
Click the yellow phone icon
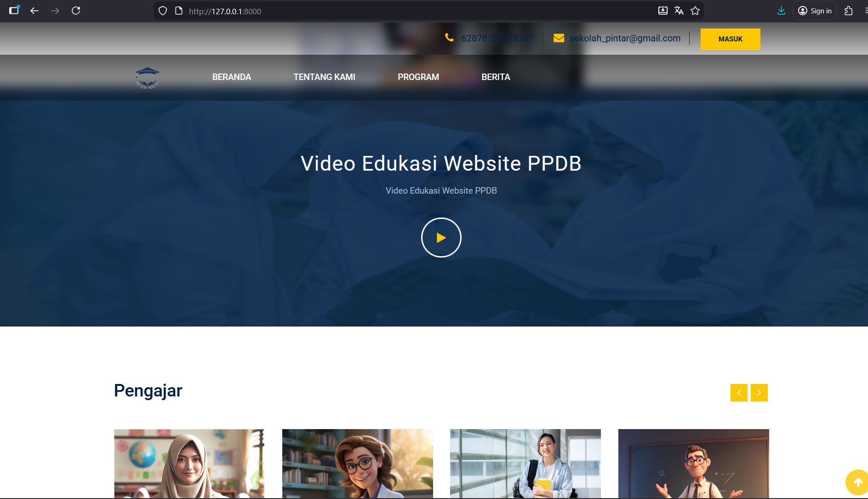(x=449, y=38)
